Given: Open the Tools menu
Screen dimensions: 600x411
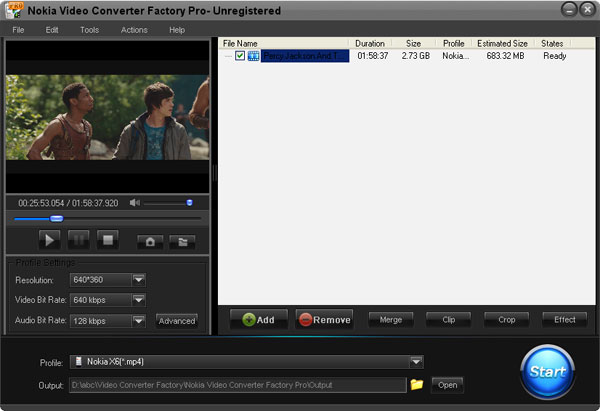Looking at the screenshot, I should [x=89, y=30].
